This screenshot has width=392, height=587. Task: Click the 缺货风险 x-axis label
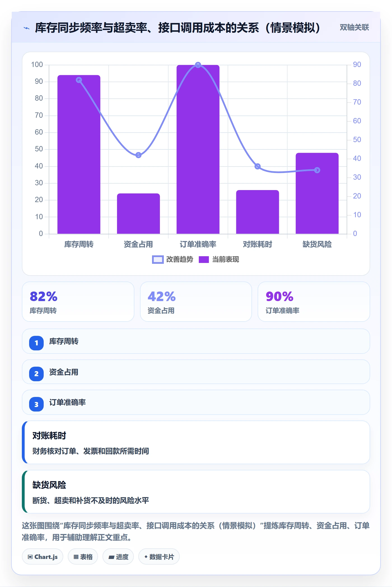[317, 244]
